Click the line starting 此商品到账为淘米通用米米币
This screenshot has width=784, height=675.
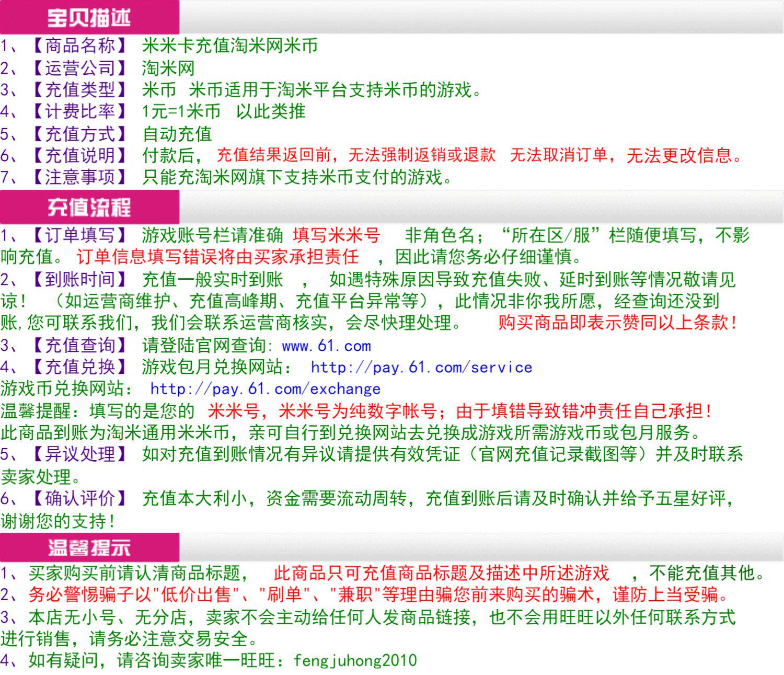tap(351, 433)
